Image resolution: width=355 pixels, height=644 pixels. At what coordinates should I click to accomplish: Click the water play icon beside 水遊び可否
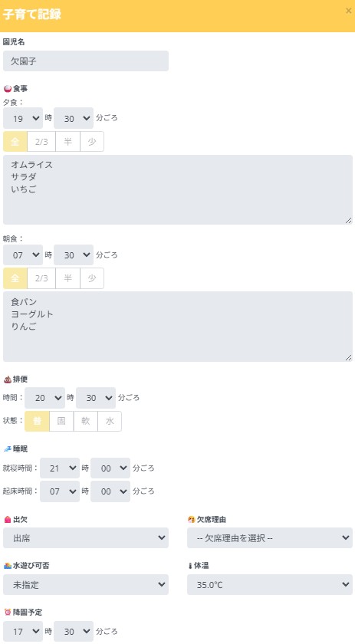pos(8,566)
